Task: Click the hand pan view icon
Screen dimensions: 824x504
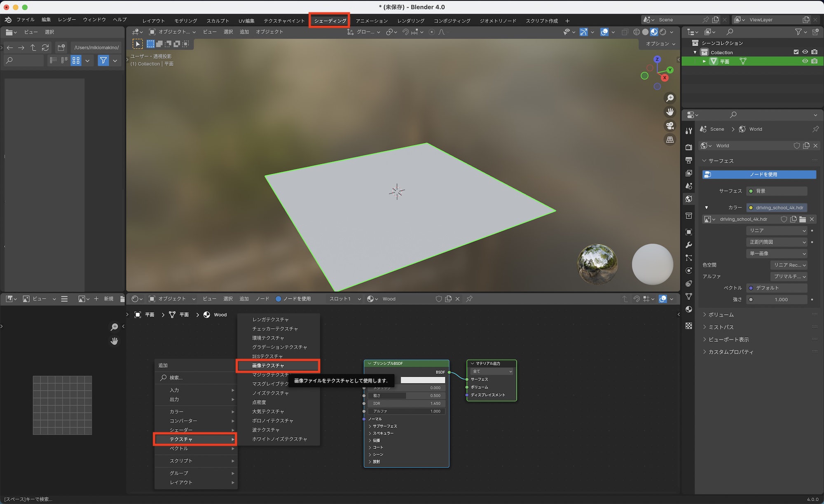Action: pyautogui.click(x=670, y=112)
